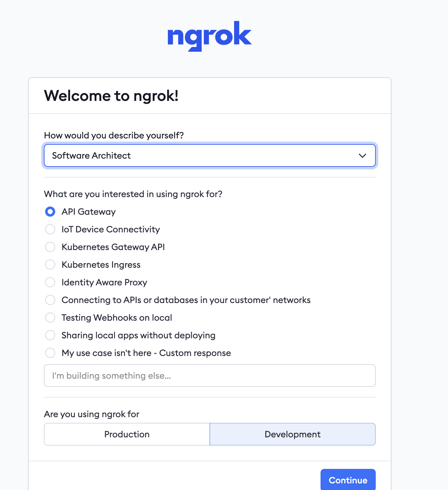Click the custom response text field
Image resolution: width=448 pixels, height=490 pixels.
[x=209, y=376]
